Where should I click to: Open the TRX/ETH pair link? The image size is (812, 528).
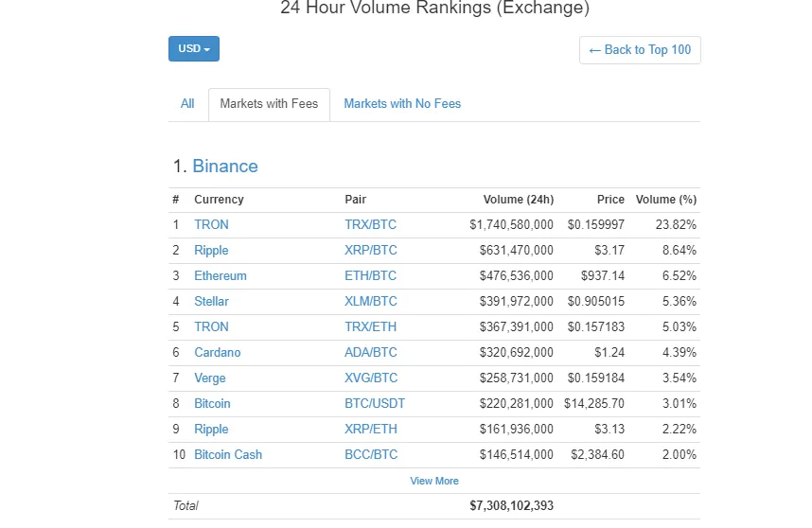click(x=370, y=327)
